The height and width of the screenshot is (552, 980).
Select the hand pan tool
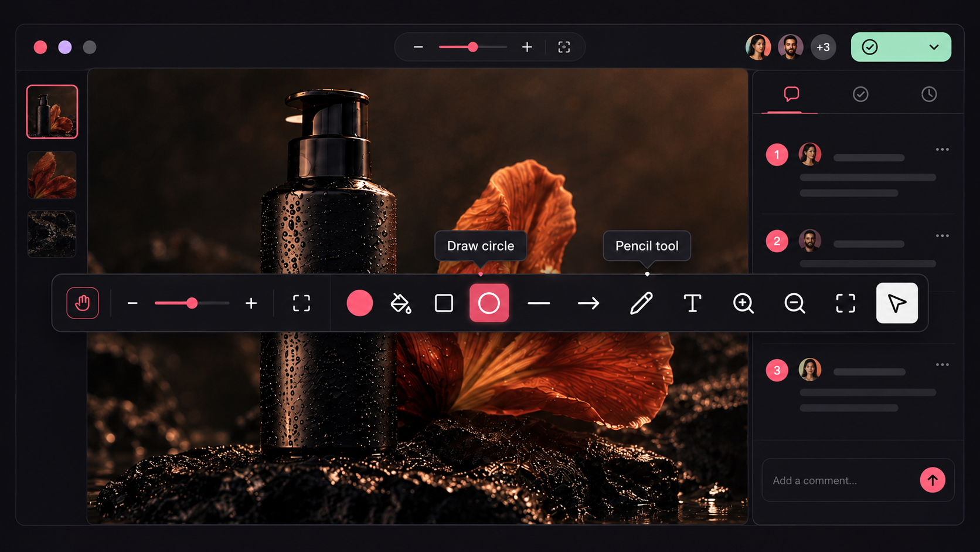[x=83, y=303]
